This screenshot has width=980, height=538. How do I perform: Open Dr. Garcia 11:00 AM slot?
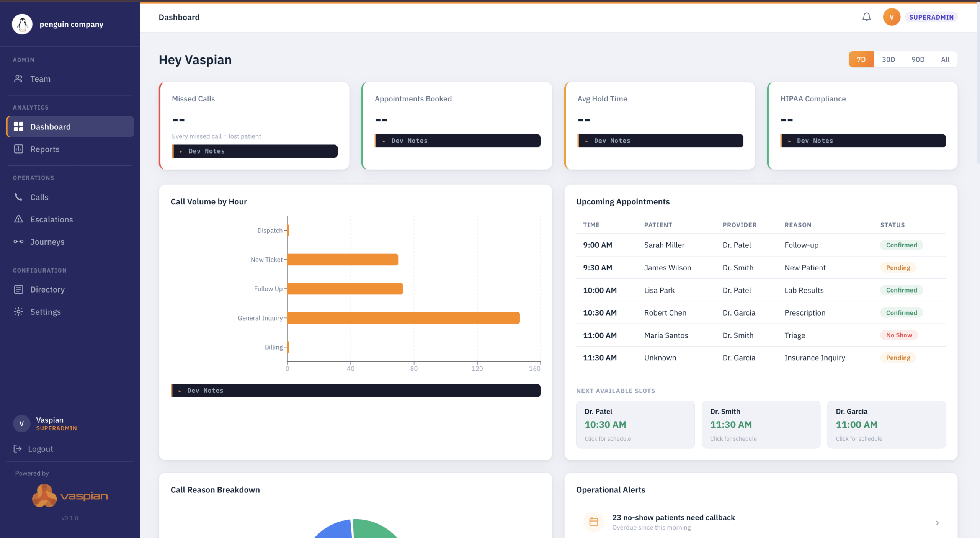(886, 424)
